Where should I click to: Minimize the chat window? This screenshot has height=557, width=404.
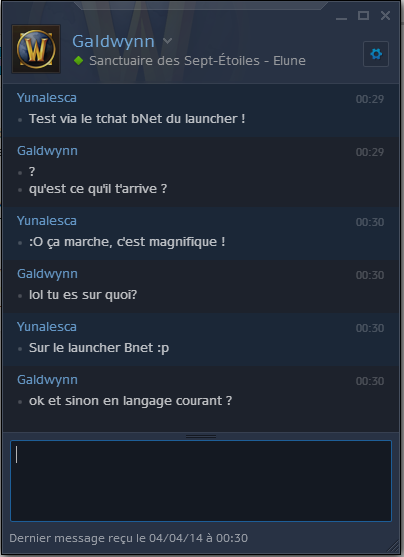pyautogui.click(x=341, y=16)
